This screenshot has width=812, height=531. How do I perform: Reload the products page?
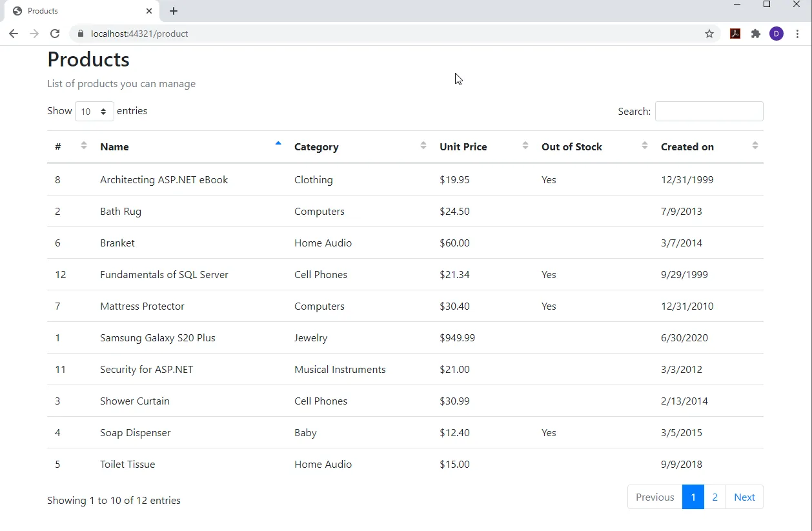[55, 34]
